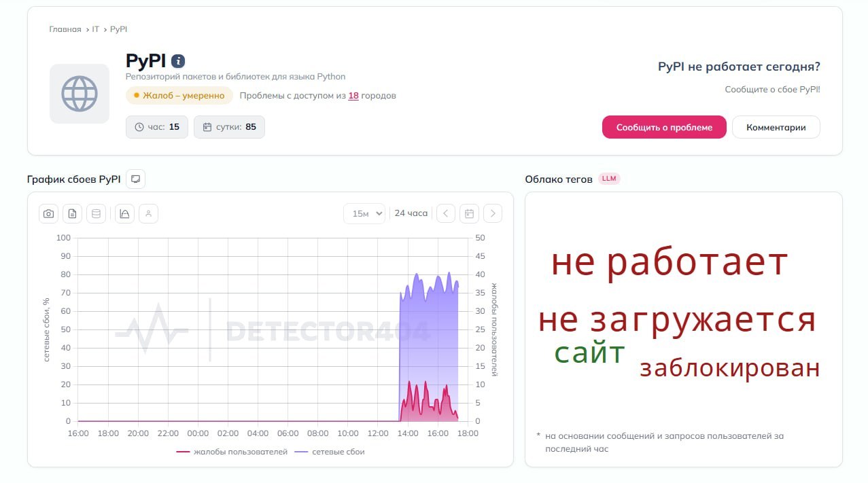Toggle the area chart mode icon
This screenshot has height=483, width=868.
pos(124,213)
